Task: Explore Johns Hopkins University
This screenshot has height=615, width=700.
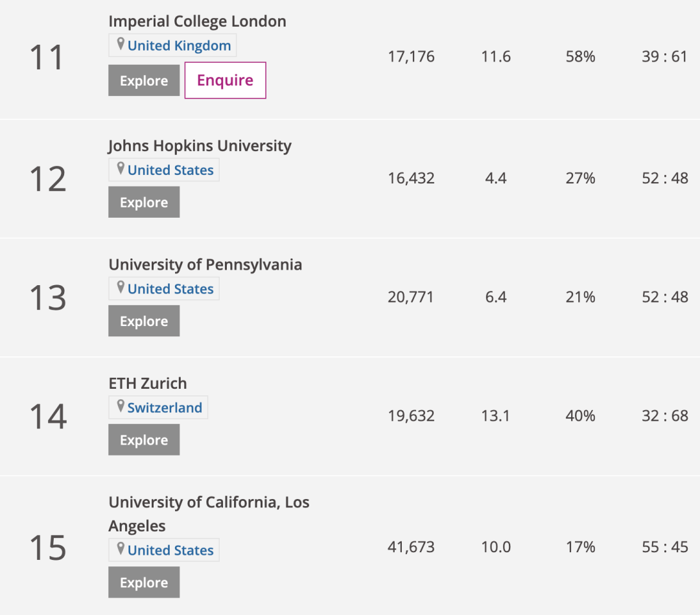Action: [144, 202]
